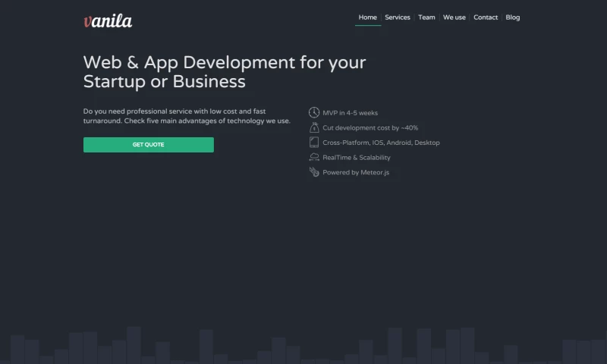
Task: Click 'Cross-Platform, IOS, Android, Desktop' label
Action: pyautogui.click(x=381, y=143)
